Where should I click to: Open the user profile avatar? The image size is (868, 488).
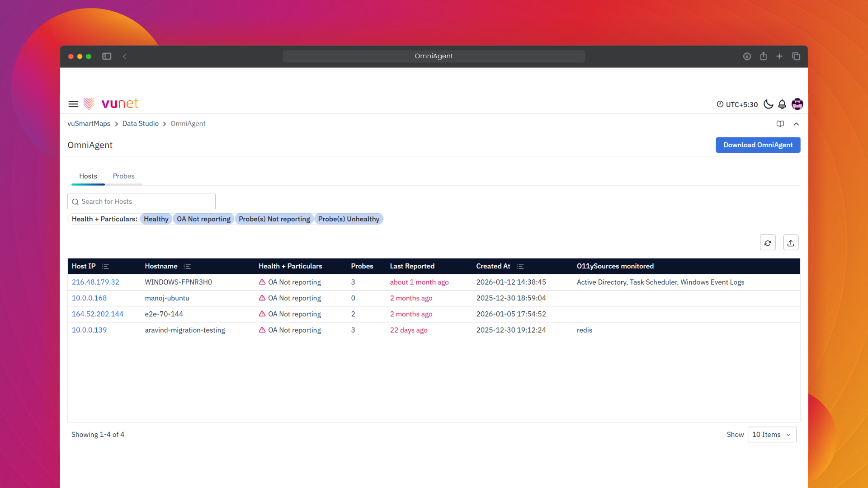coord(797,104)
